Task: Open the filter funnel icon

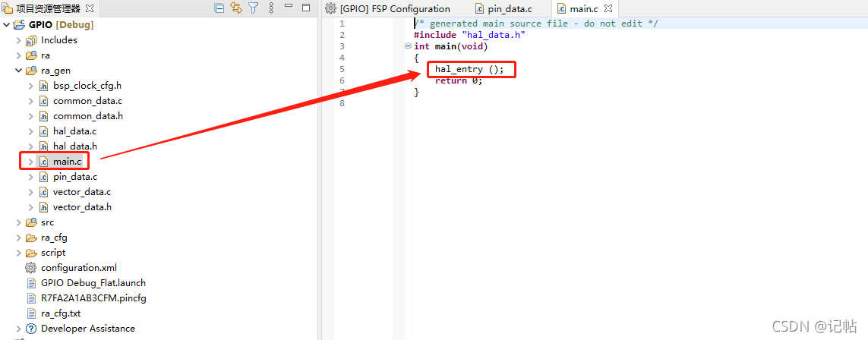Action: 253,8
